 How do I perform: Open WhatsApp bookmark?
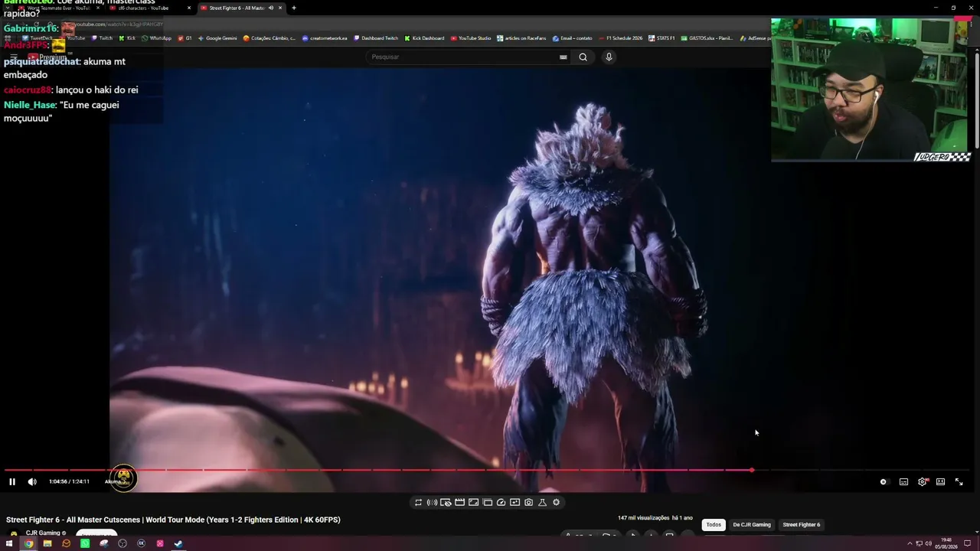[x=157, y=38]
